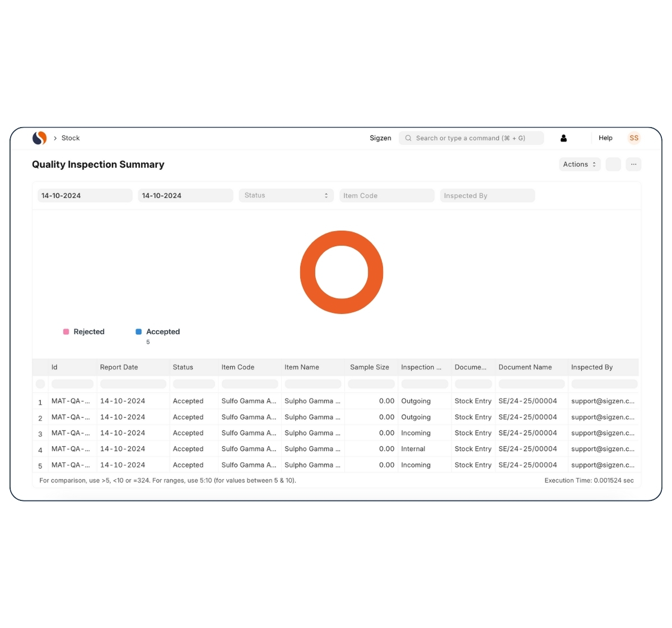Click the Item Code filter field

(x=386, y=195)
